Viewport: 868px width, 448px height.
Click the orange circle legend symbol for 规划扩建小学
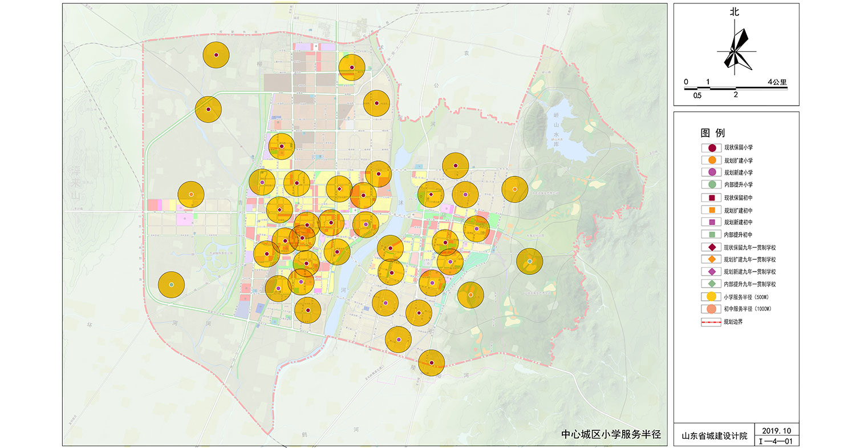(x=712, y=160)
